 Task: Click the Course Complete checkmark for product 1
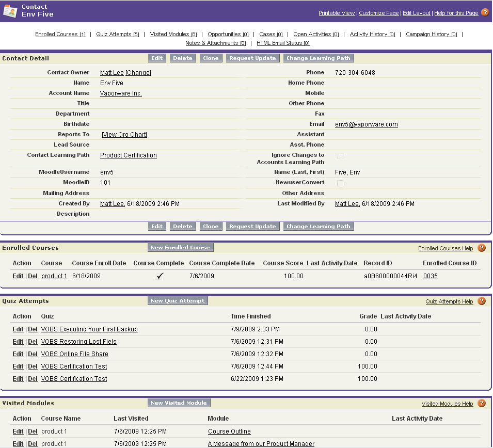[x=160, y=276]
